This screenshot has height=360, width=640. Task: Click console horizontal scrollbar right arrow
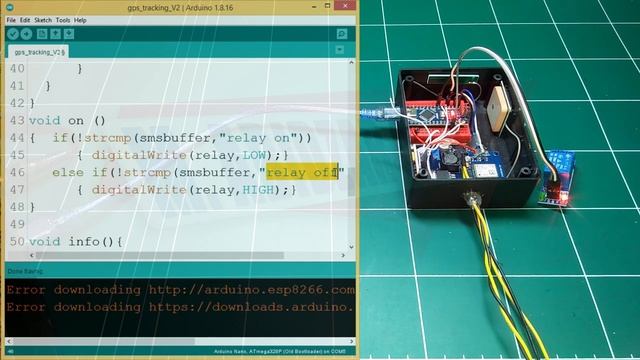(351, 341)
